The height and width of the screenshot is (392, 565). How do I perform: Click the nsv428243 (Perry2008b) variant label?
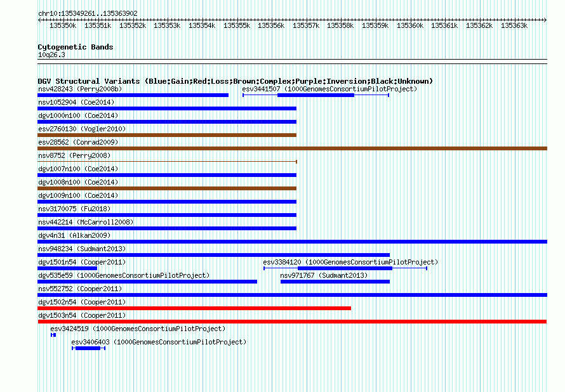pos(80,89)
